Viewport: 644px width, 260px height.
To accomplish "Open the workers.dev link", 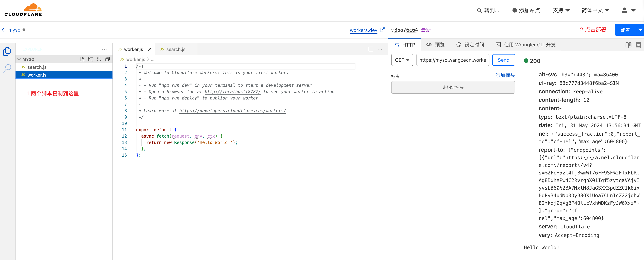I will 363,30.
